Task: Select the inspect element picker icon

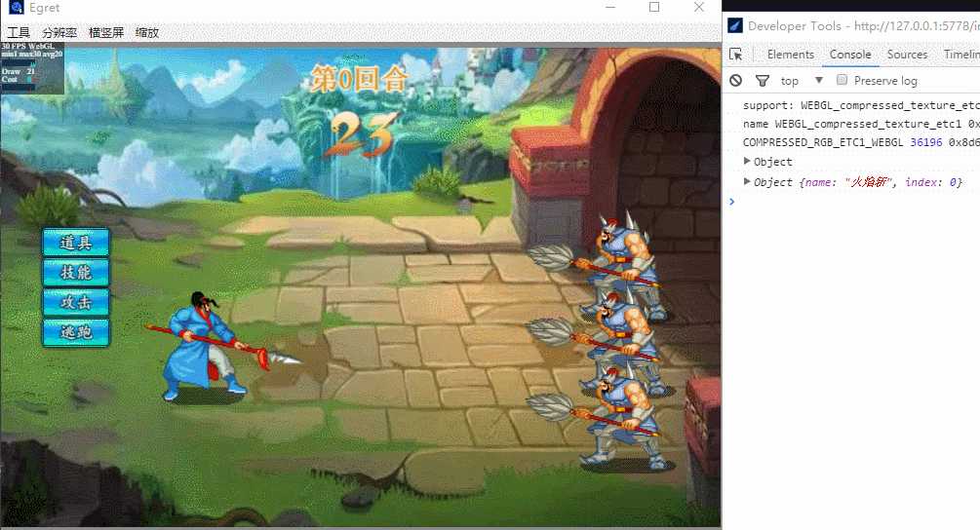Action: tap(736, 55)
